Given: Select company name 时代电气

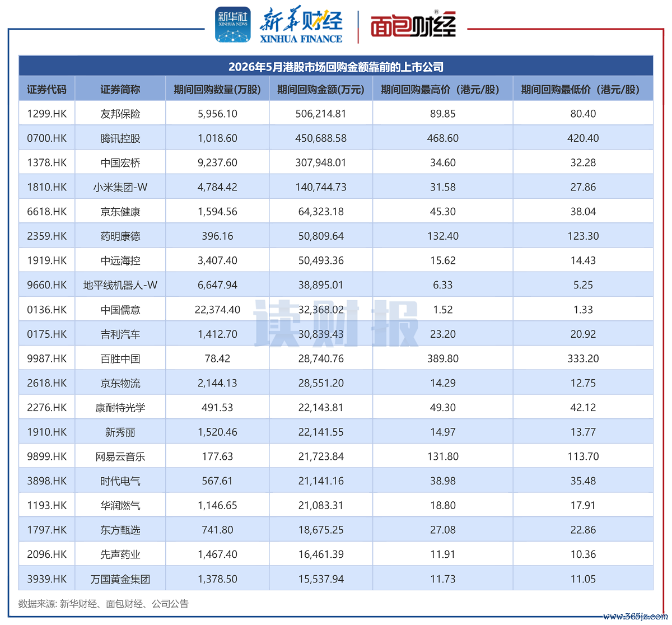Looking at the screenshot, I should click(x=120, y=481).
